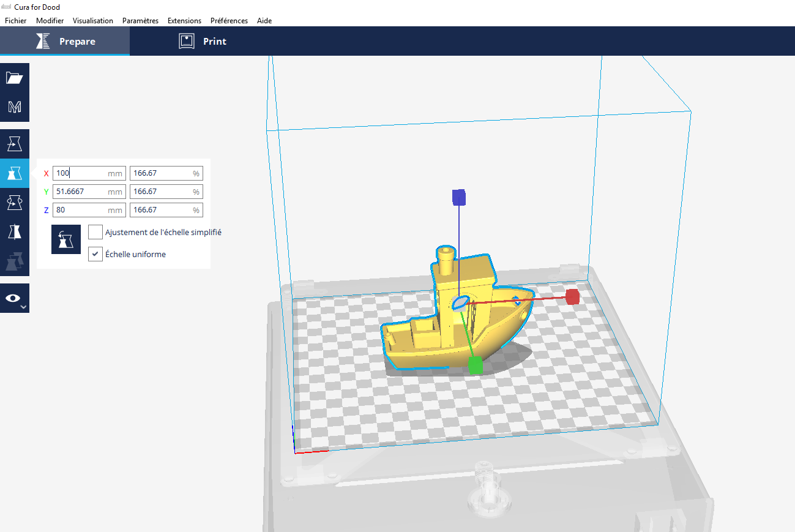This screenshot has height=532, width=795.
Task: Click the Z size mm field
Action: pyautogui.click(x=89, y=210)
